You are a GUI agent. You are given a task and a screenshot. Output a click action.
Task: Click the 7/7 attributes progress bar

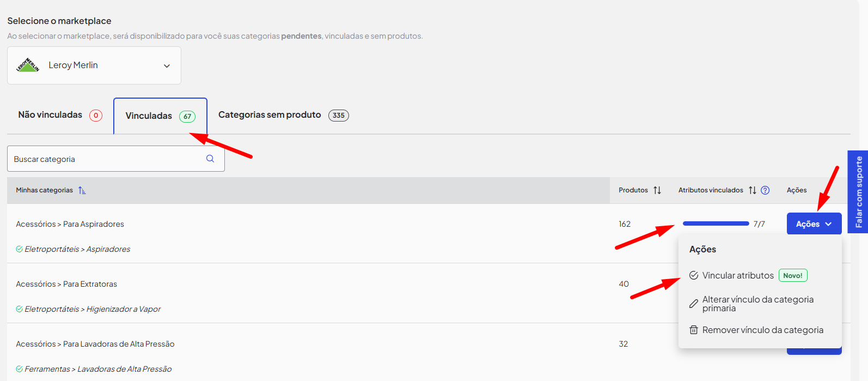pyautogui.click(x=716, y=223)
